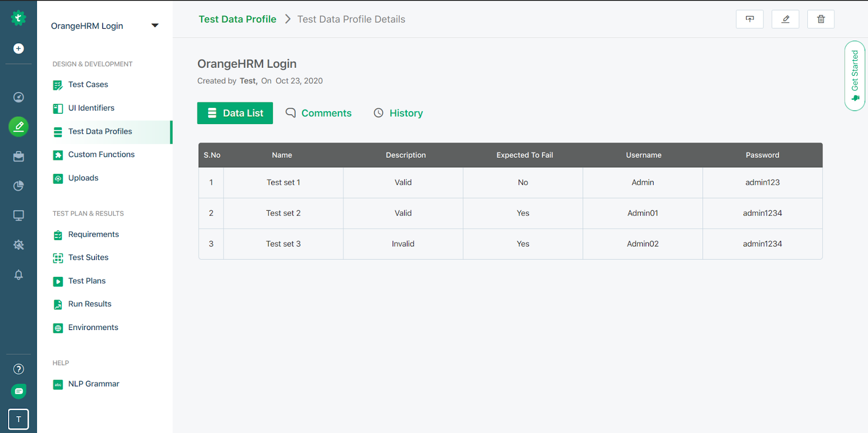Click the UI Identifiers sidebar icon

point(58,108)
